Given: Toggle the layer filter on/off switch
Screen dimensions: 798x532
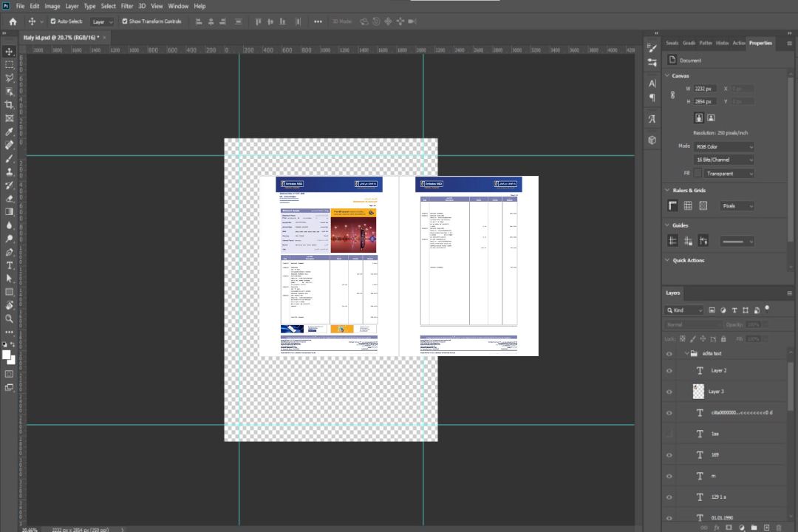Looking at the screenshot, I should click(x=767, y=309).
